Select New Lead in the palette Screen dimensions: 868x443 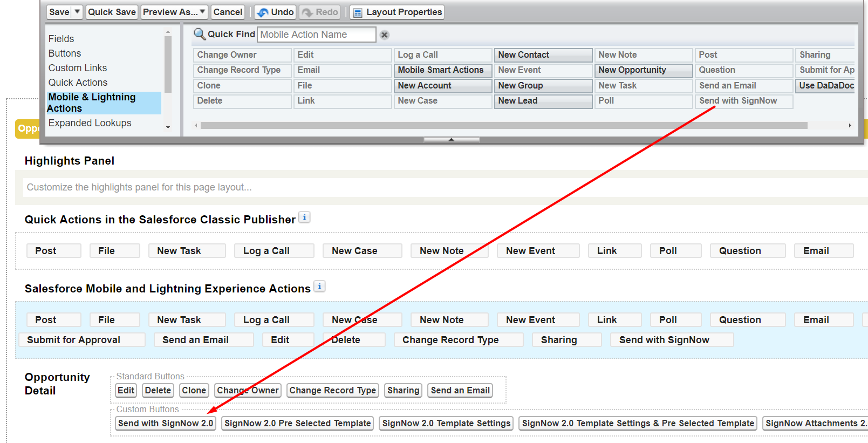(x=543, y=101)
